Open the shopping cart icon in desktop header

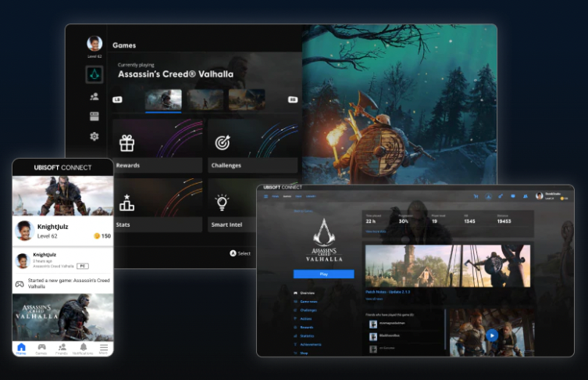[x=476, y=196]
